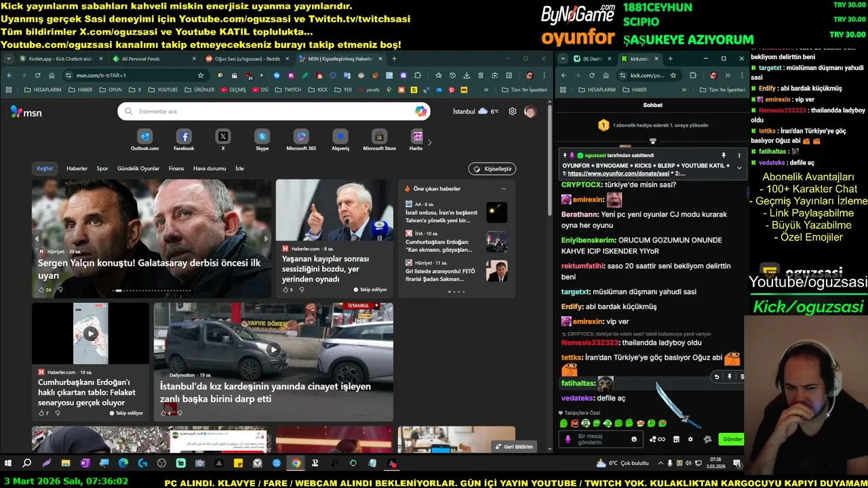The width and height of the screenshot is (868, 488).
Task: Open pinned message three-dot options
Action: pyautogui.click(x=739, y=155)
